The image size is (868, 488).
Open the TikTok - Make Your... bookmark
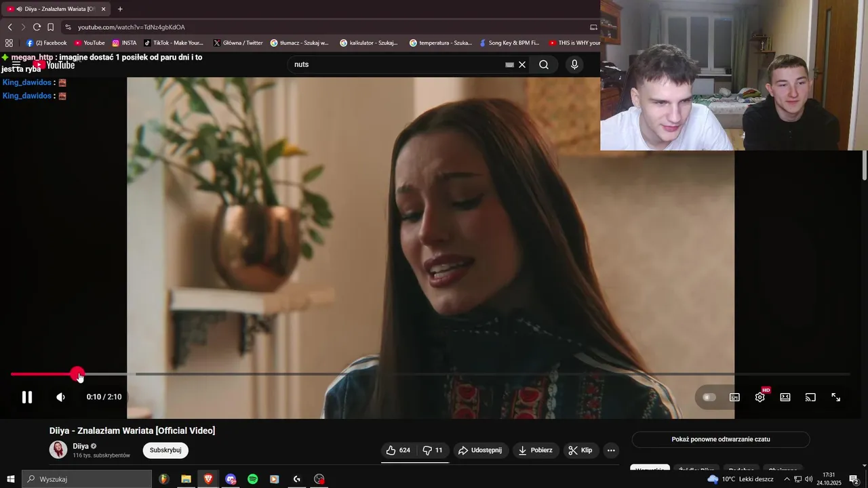174,43
